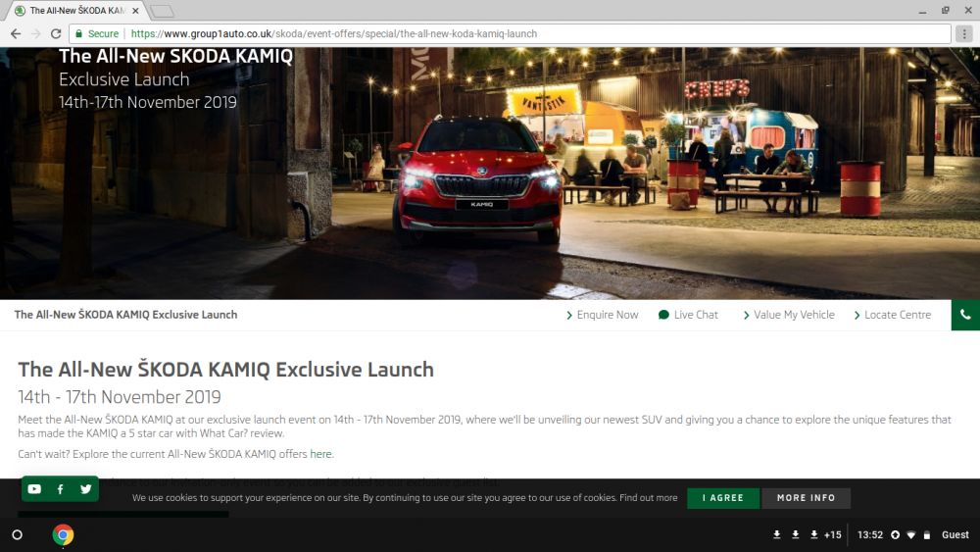This screenshot has height=552, width=980.
Task: Open the third download notification icon
Action: click(813, 535)
